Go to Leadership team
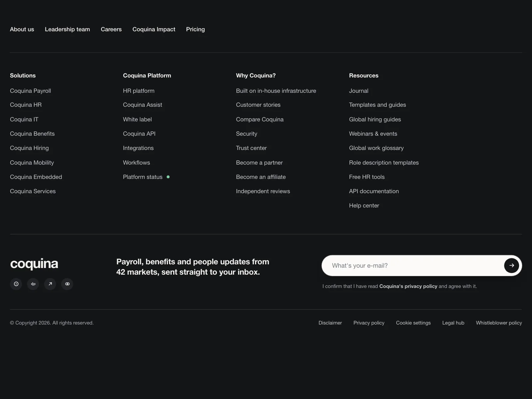The height and width of the screenshot is (399, 532). click(x=67, y=29)
